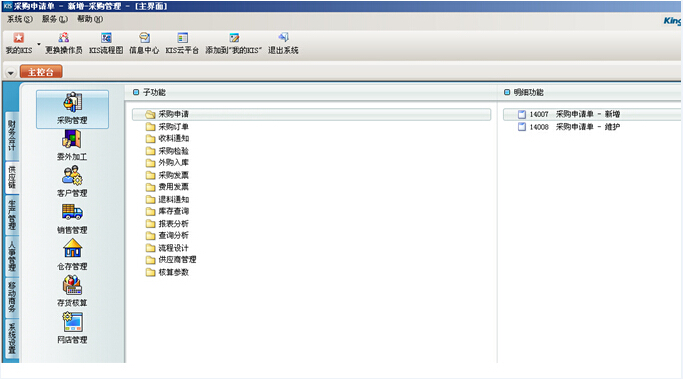This screenshot has width=683, height=379.
Task: Select 采购发票 folder
Action: (x=168, y=175)
